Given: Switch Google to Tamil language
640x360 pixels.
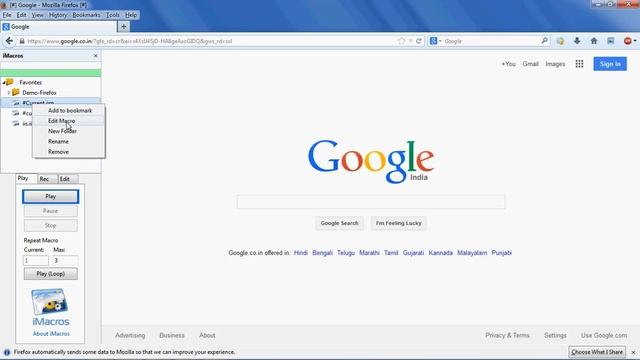Looking at the screenshot, I should click(x=391, y=253).
